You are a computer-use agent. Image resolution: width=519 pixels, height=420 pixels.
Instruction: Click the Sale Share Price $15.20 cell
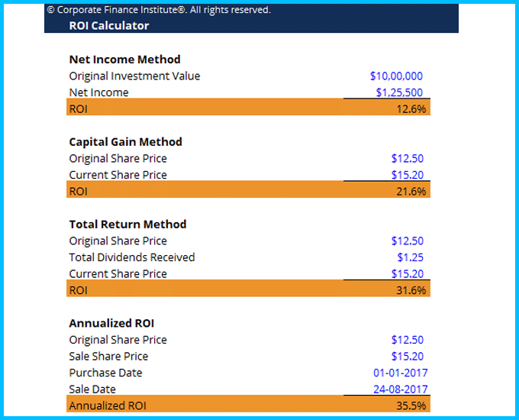pos(407,357)
